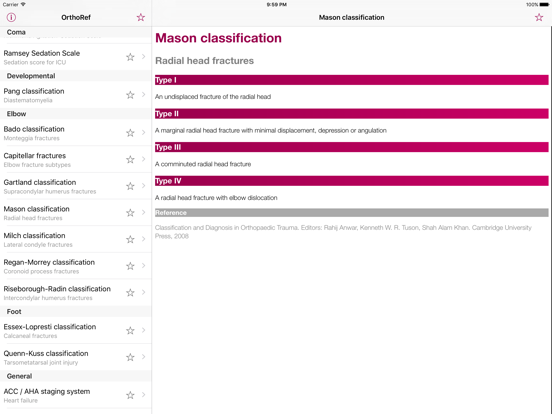The height and width of the screenshot is (414, 552).
Task: Click the gray Reference heading bar
Action: [x=351, y=213]
